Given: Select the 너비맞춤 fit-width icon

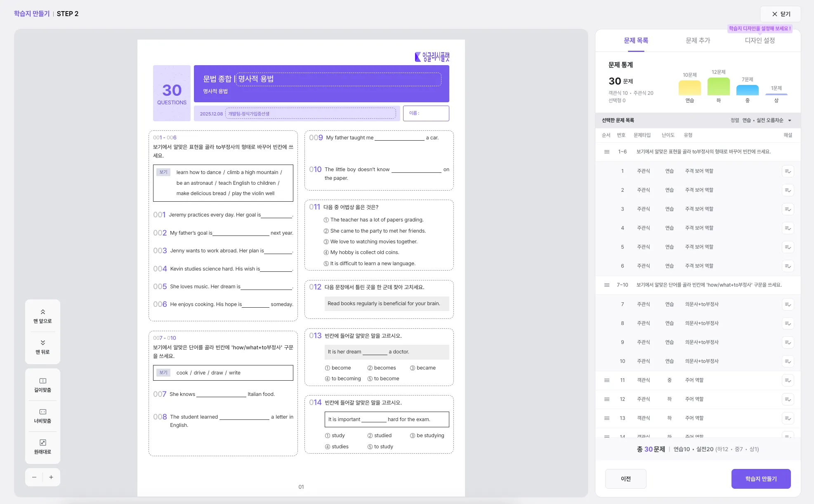Looking at the screenshot, I should pos(42,412).
